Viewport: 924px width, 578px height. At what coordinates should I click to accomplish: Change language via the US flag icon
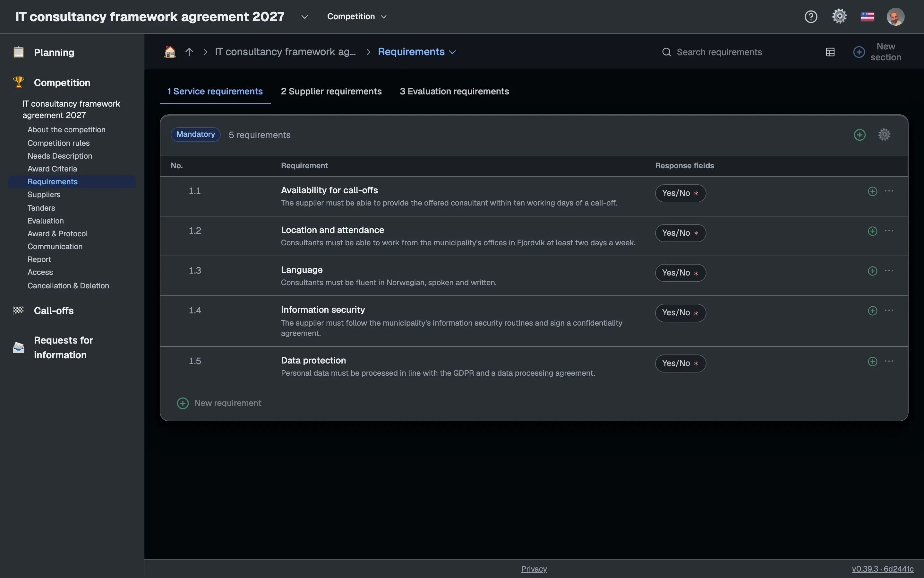(x=868, y=17)
